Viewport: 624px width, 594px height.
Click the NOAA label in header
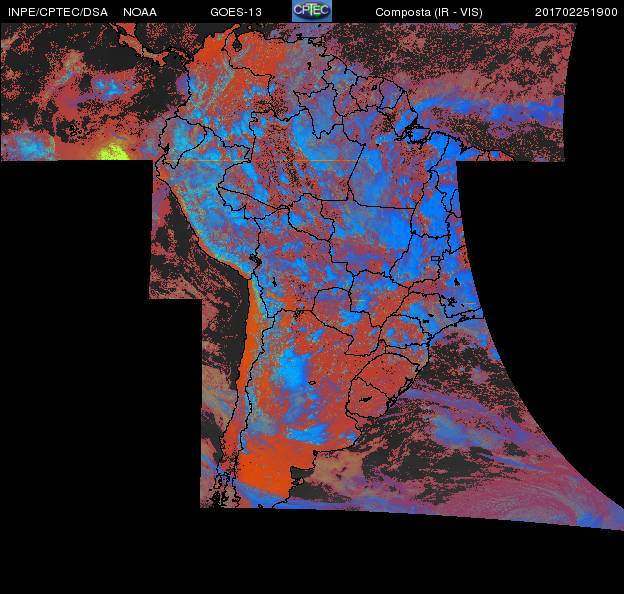pyautogui.click(x=140, y=12)
